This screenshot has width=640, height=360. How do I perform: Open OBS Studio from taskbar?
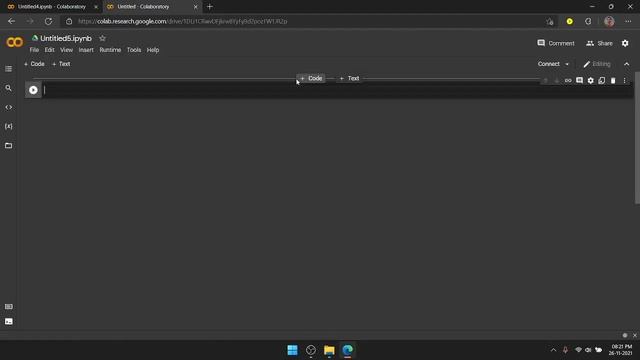311,350
